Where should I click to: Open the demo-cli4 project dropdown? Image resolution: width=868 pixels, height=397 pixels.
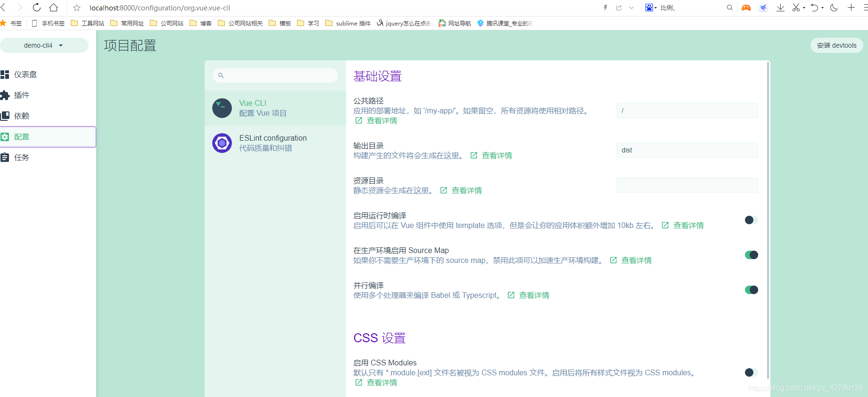click(44, 45)
